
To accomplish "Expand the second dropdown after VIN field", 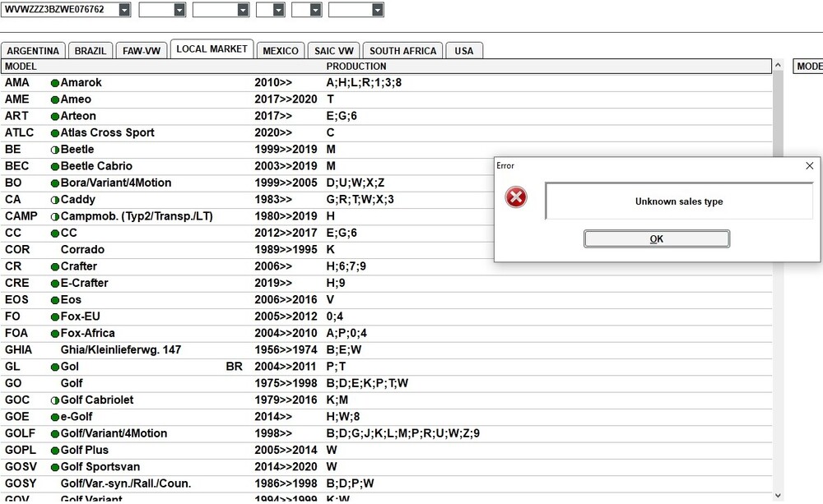I will (x=243, y=10).
